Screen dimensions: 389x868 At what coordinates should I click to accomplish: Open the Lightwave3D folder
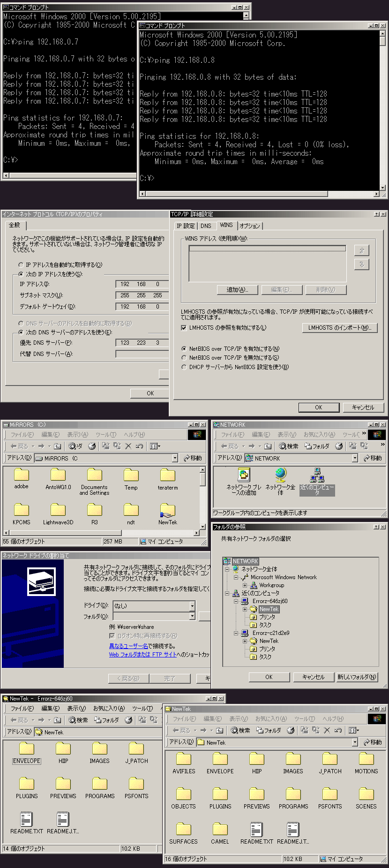[x=58, y=510]
